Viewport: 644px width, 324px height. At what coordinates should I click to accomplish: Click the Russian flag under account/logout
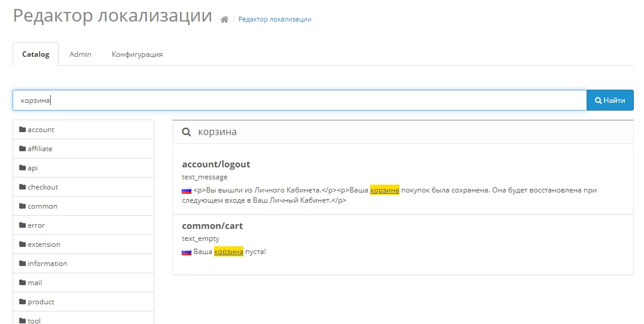pyautogui.click(x=187, y=191)
